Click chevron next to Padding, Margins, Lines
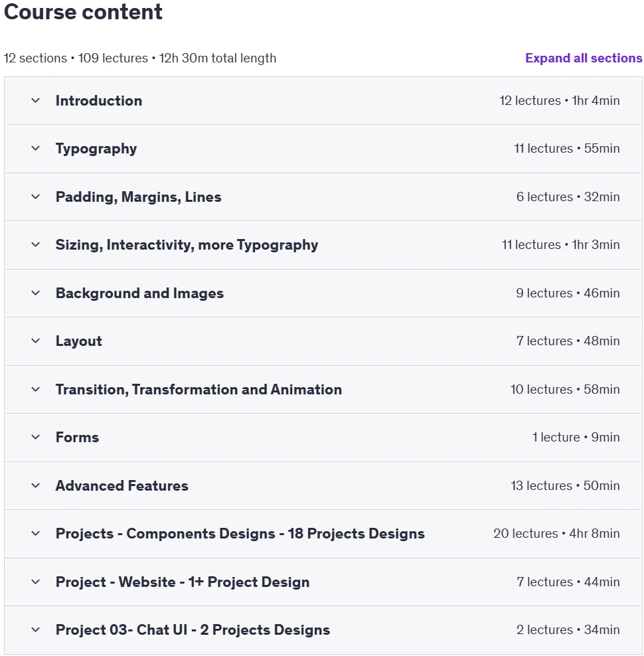Viewport: 644px width, 656px height. click(36, 197)
